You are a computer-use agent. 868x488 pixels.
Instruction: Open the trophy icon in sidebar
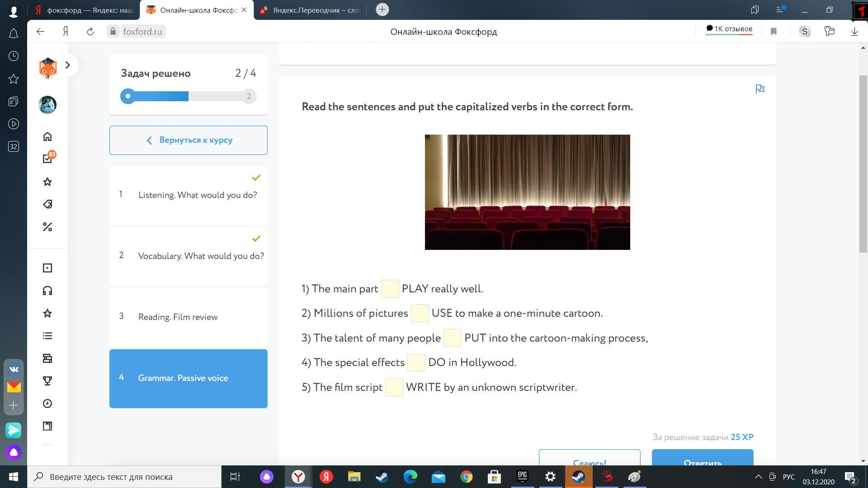click(x=47, y=381)
